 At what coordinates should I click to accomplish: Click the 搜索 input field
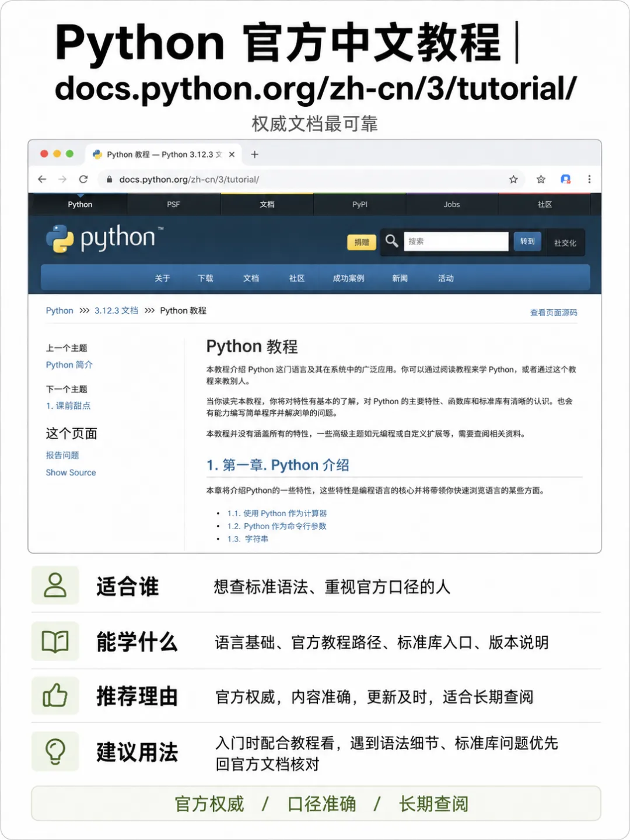point(456,242)
